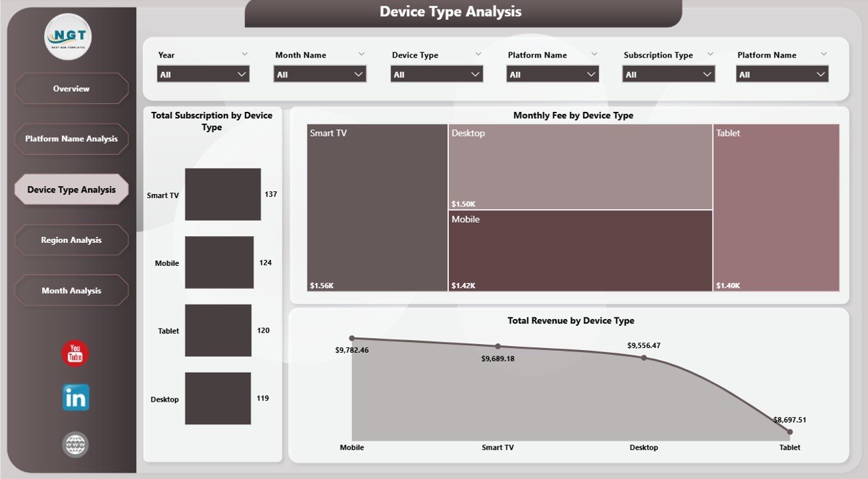Click the Mobile segment in Monthly Fee treemap
This screenshot has height=479, width=868.
coord(580,251)
